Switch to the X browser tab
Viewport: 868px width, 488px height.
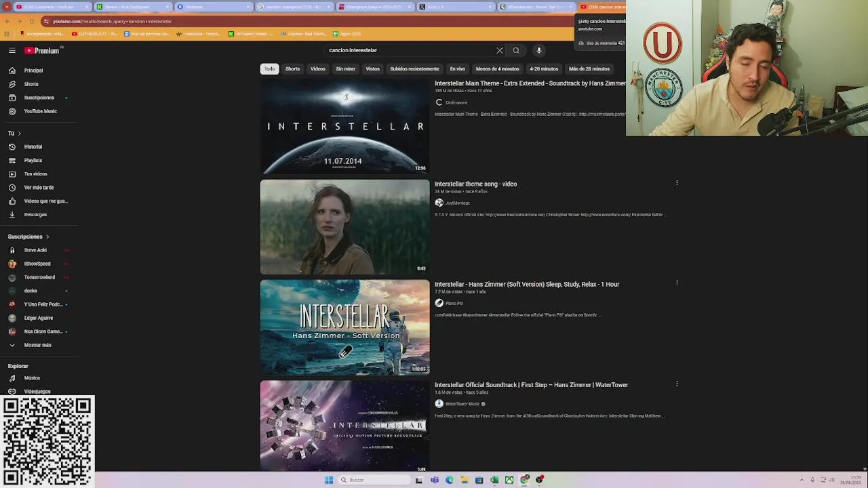click(454, 7)
